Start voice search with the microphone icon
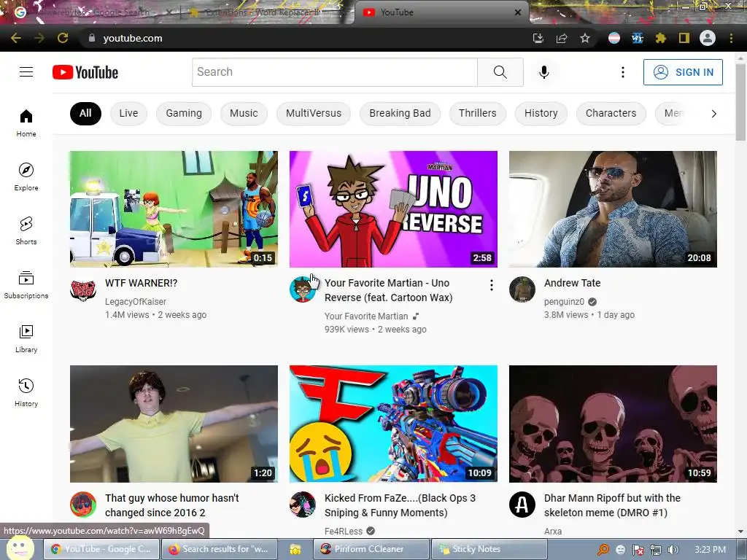Screen dimensions: 747x560 [x=544, y=72]
